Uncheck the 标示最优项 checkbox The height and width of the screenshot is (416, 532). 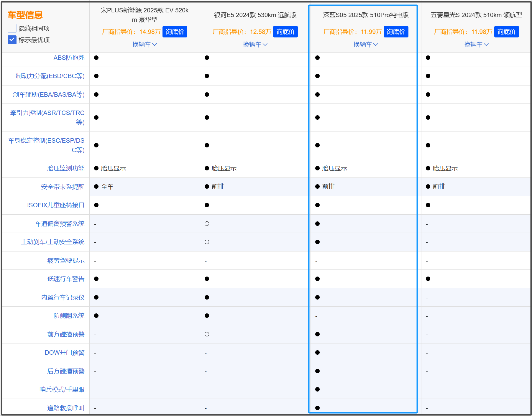12,40
